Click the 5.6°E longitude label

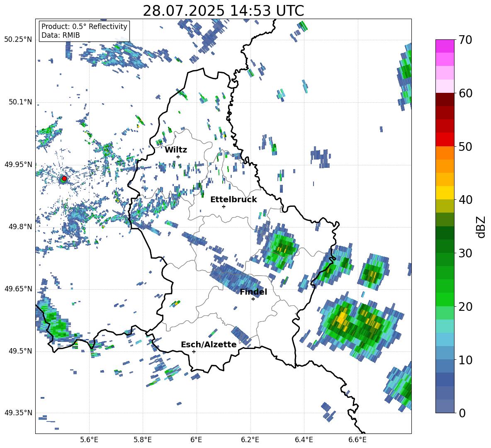pyautogui.click(x=89, y=440)
